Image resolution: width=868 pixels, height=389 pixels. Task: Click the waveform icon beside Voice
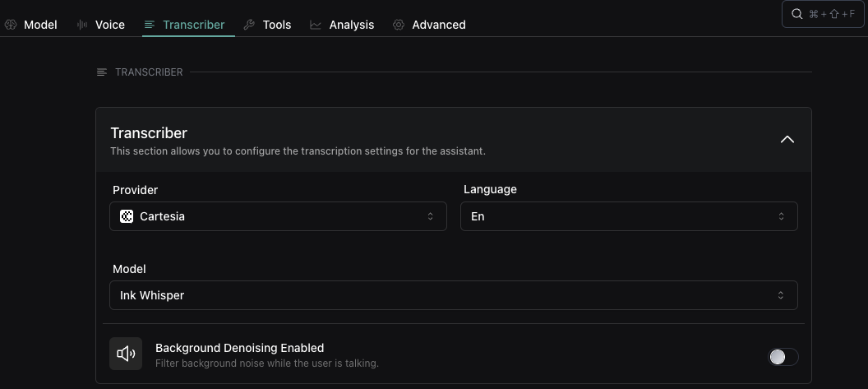pyautogui.click(x=82, y=25)
